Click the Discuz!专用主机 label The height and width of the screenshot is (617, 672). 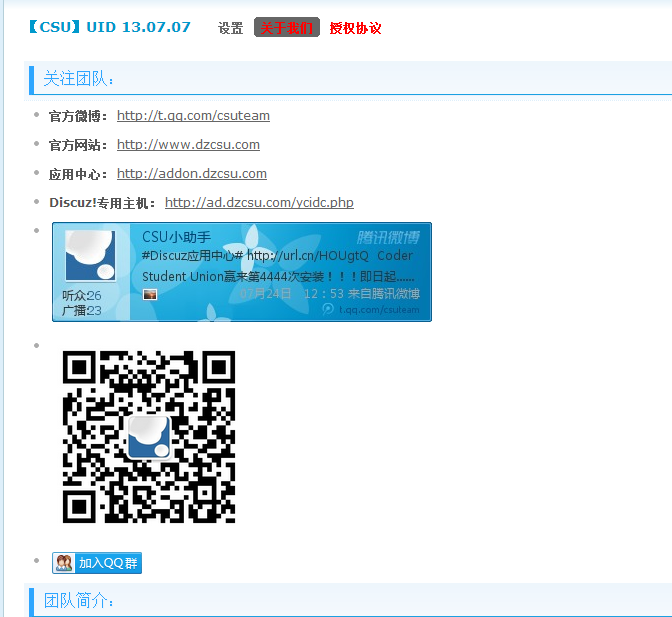pyautogui.click(x=102, y=203)
